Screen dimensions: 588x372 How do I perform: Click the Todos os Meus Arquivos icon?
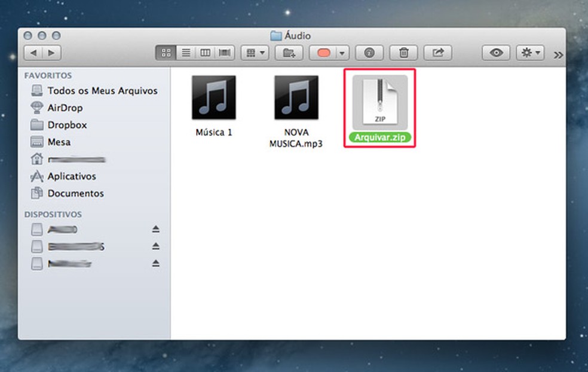[x=37, y=90]
